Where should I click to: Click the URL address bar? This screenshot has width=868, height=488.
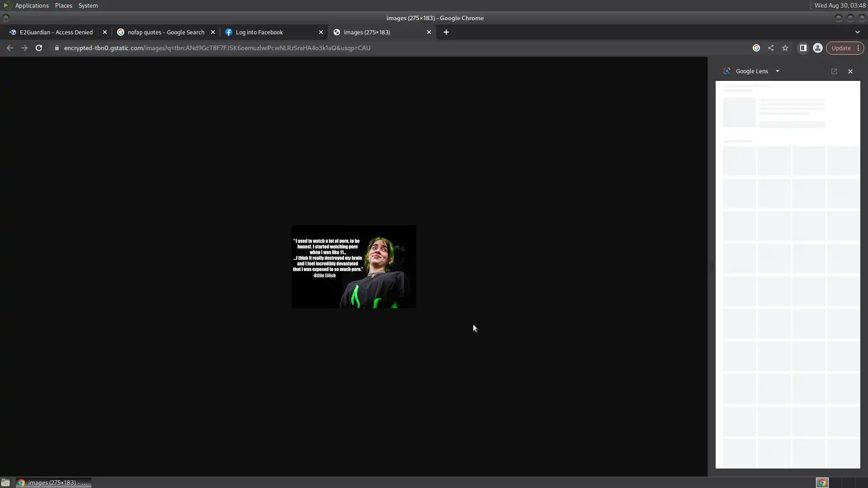217,48
